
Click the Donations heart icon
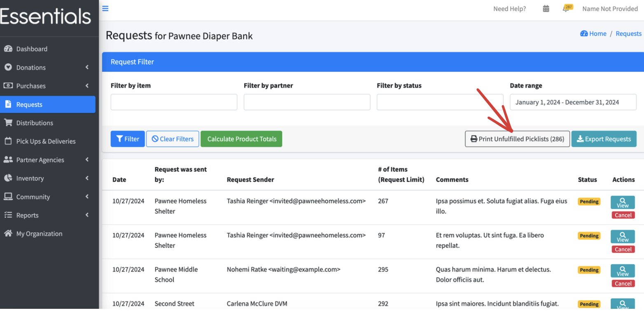pyautogui.click(x=8, y=67)
